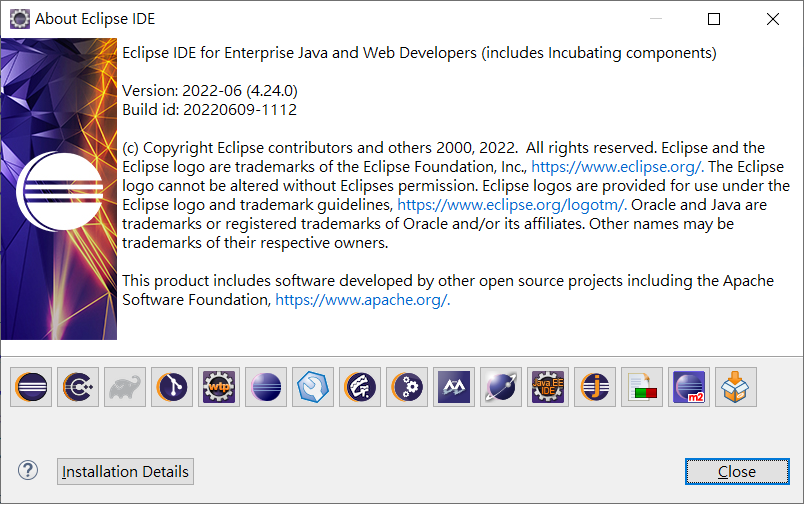Click the plain blue sphere feature icon
Screen dimensions: 805x505
click(x=266, y=387)
